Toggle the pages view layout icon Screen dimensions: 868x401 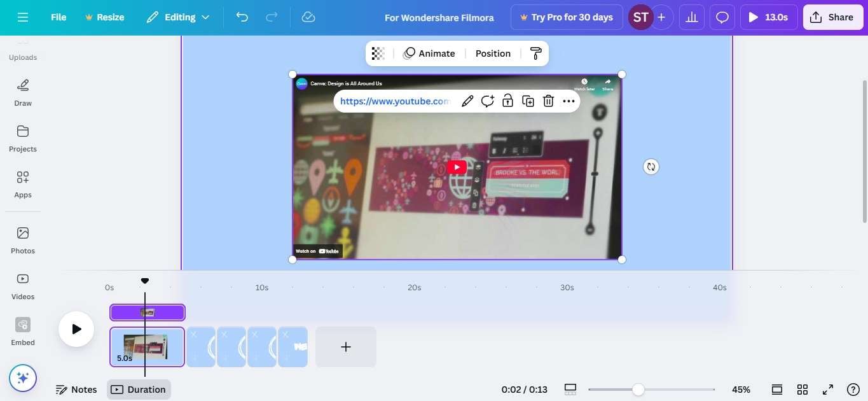pyautogui.click(x=570, y=390)
